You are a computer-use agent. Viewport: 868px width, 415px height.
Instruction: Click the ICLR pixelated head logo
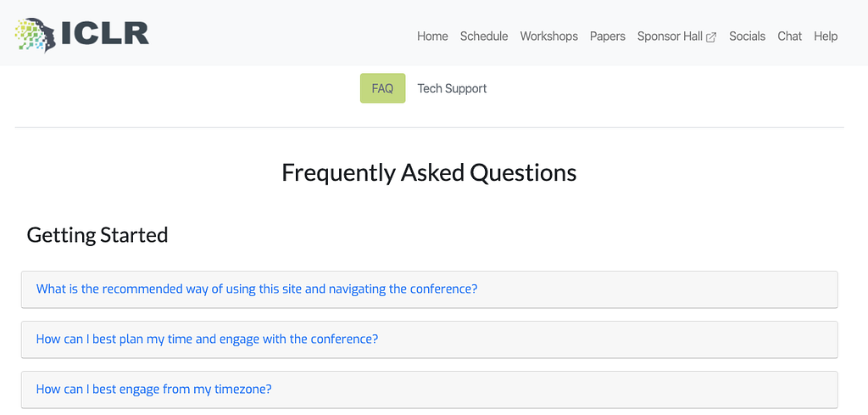click(x=36, y=34)
